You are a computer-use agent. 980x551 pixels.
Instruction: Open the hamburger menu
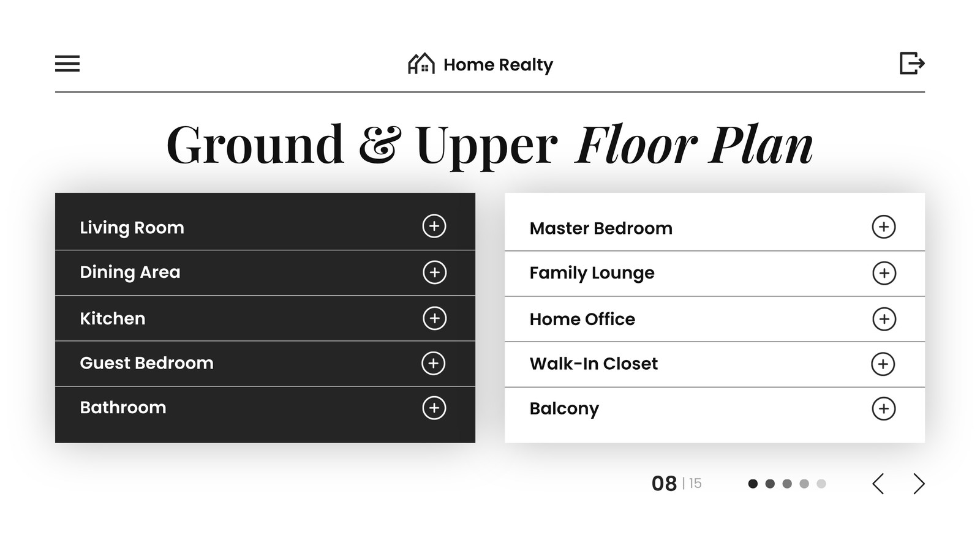pyautogui.click(x=67, y=64)
